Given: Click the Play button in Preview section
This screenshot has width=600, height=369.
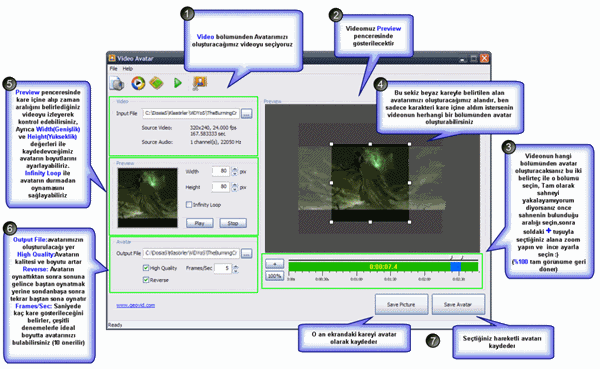Looking at the screenshot, I should pos(199,223).
